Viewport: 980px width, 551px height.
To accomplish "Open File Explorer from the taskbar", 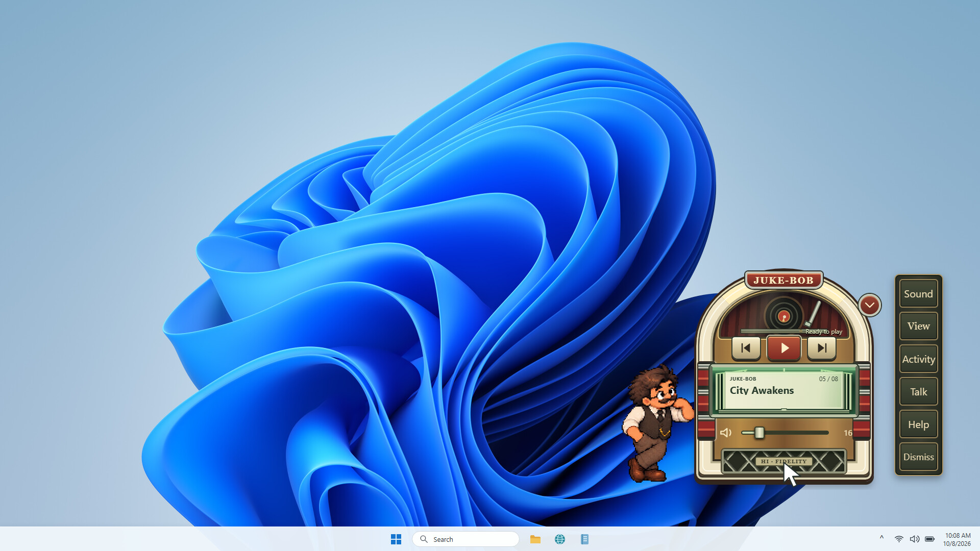I will [535, 539].
